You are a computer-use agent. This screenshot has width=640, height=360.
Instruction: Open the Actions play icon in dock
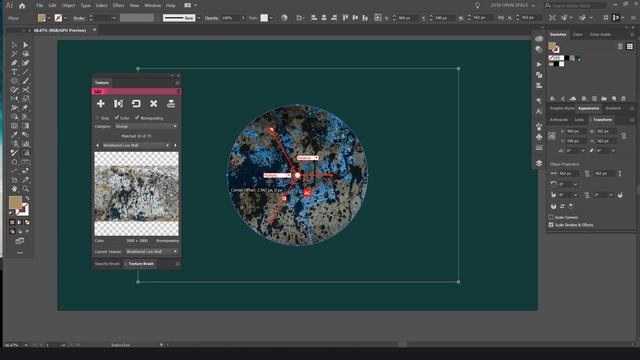tap(539, 64)
